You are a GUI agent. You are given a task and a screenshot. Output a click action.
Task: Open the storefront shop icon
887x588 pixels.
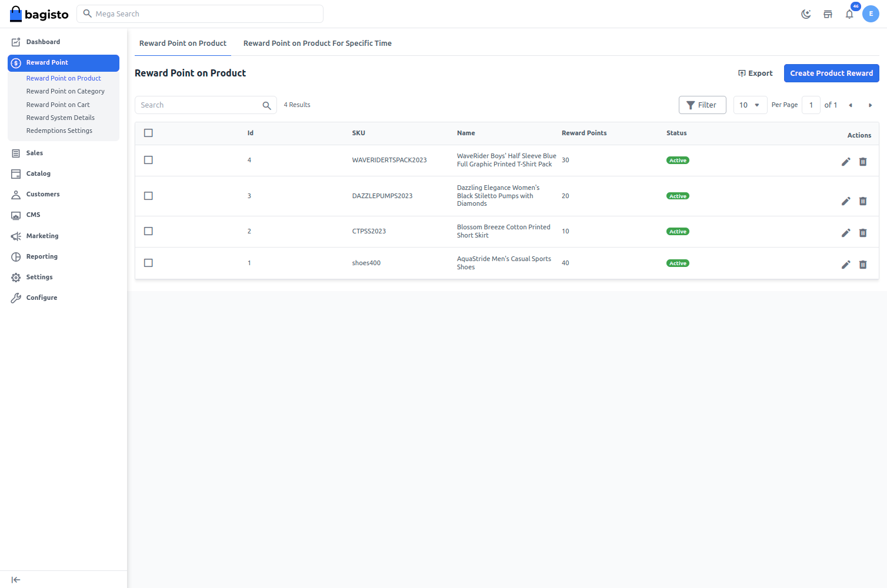[x=828, y=14]
